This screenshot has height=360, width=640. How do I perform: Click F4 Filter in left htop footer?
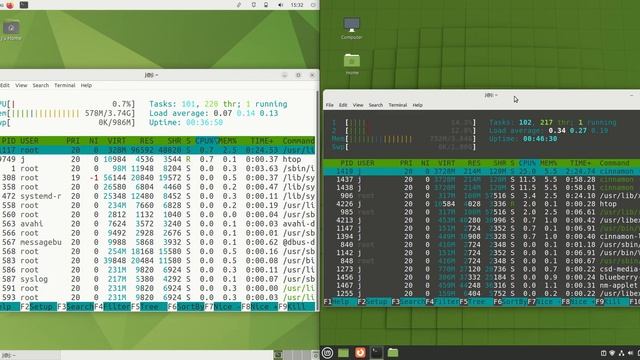click(112, 307)
